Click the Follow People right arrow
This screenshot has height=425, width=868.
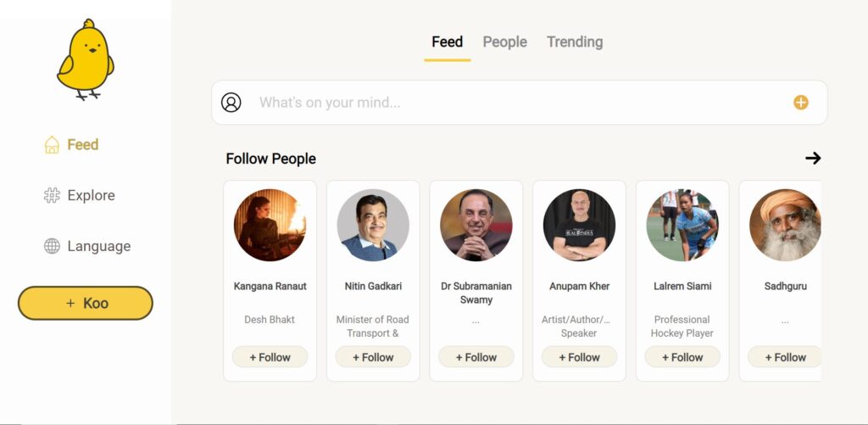pyautogui.click(x=813, y=158)
